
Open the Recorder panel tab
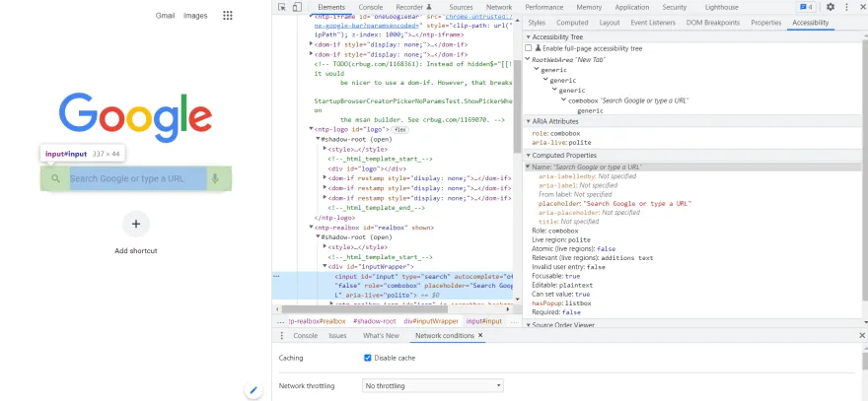413,7
